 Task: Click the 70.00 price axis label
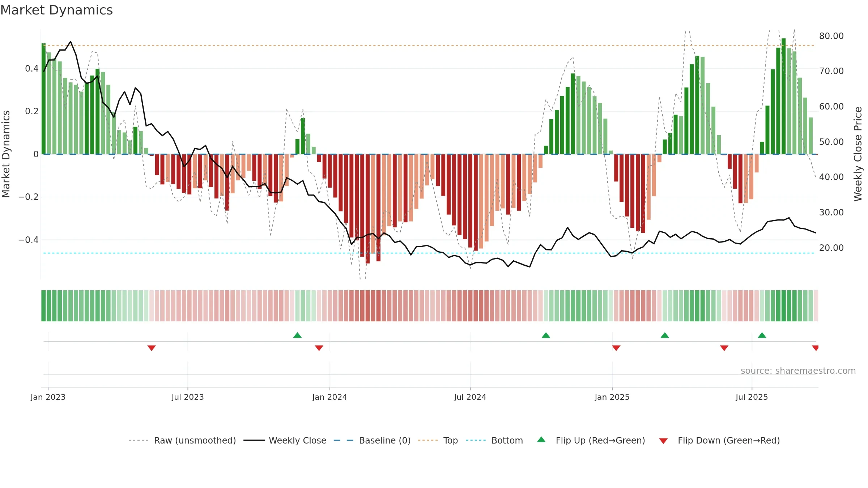(x=831, y=71)
